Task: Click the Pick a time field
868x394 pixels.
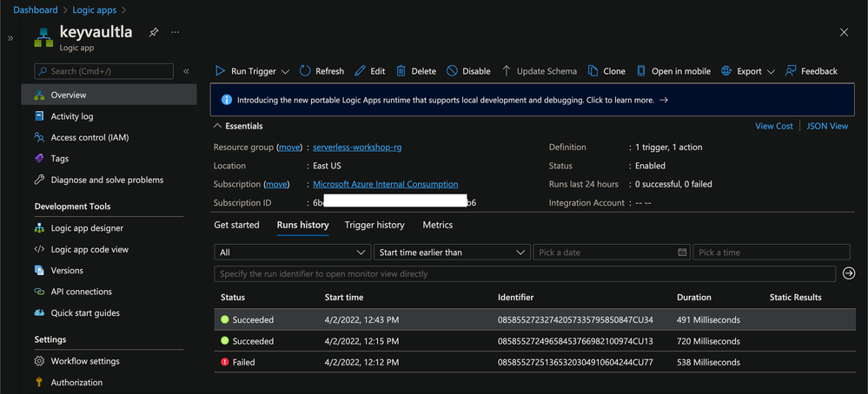Action: [772, 252]
